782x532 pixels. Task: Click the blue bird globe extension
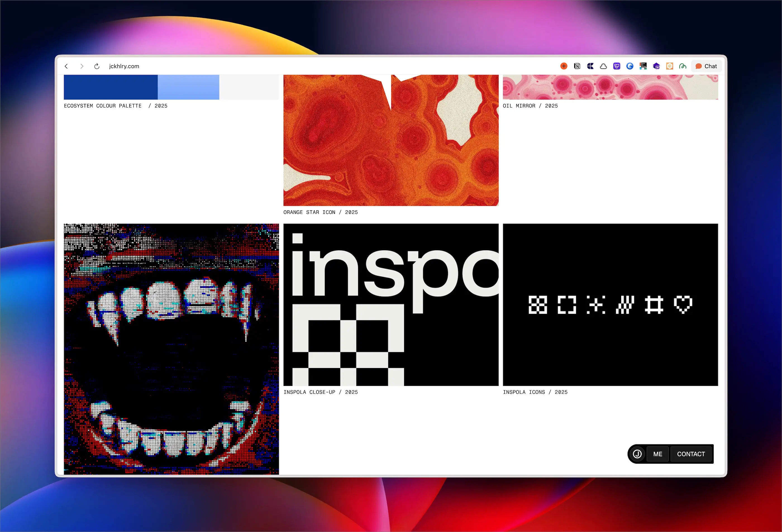click(x=630, y=66)
